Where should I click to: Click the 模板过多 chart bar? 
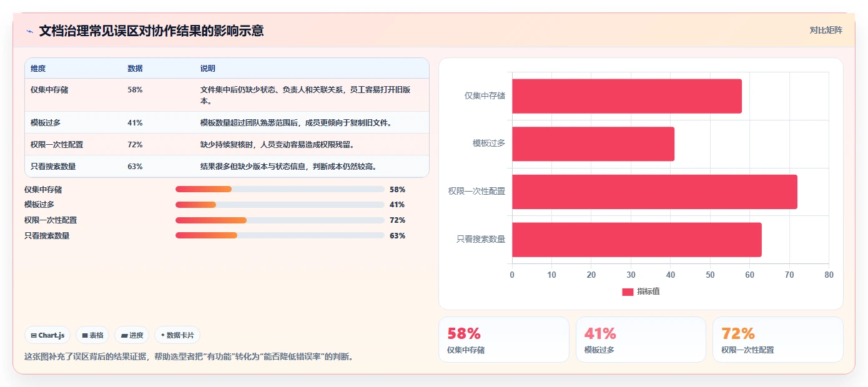[x=593, y=144]
